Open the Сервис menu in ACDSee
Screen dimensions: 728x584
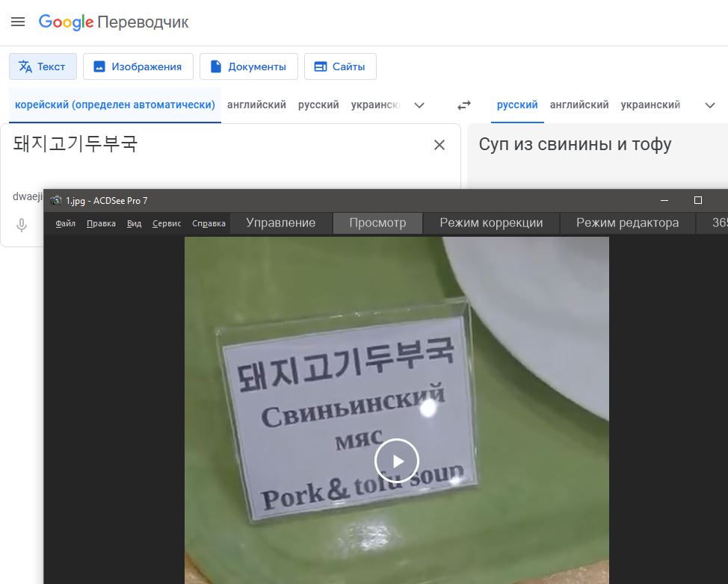coord(167,223)
